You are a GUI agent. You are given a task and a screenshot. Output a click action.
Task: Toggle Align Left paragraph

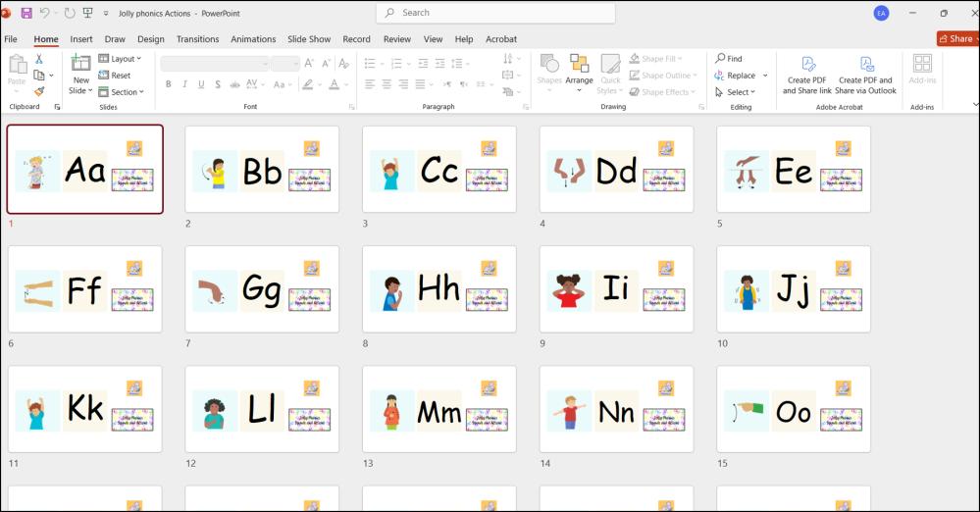(x=370, y=83)
